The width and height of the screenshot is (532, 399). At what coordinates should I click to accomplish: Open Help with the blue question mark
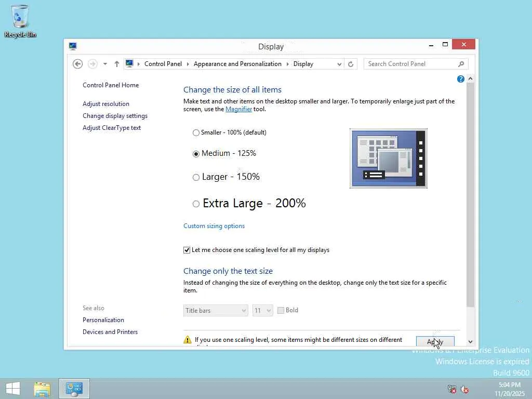[460, 79]
